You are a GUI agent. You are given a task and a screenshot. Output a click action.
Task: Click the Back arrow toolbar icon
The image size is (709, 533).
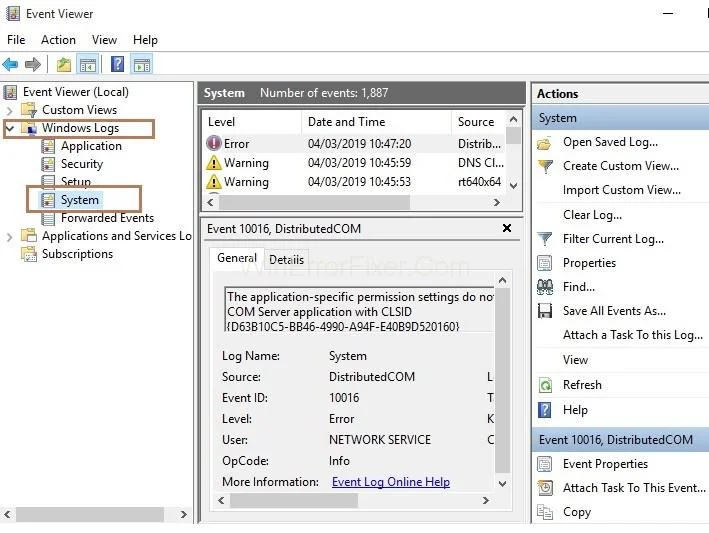11,65
